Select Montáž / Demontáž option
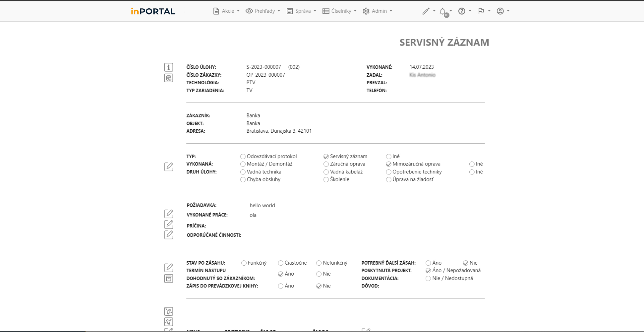 [243, 164]
